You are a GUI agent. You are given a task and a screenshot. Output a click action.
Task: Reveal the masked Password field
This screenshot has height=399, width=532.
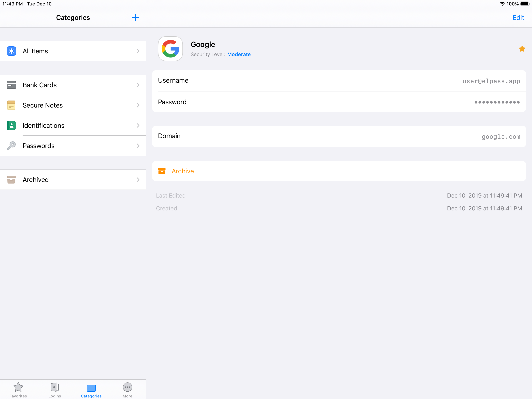pyautogui.click(x=497, y=102)
